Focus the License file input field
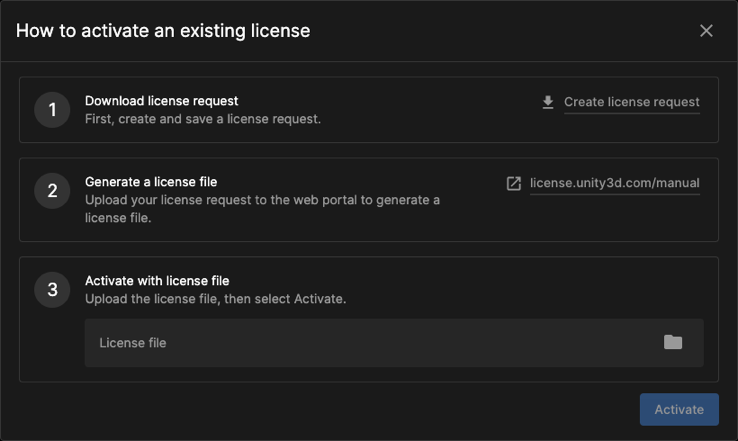The height and width of the screenshot is (441, 738). (x=370, y=343)
